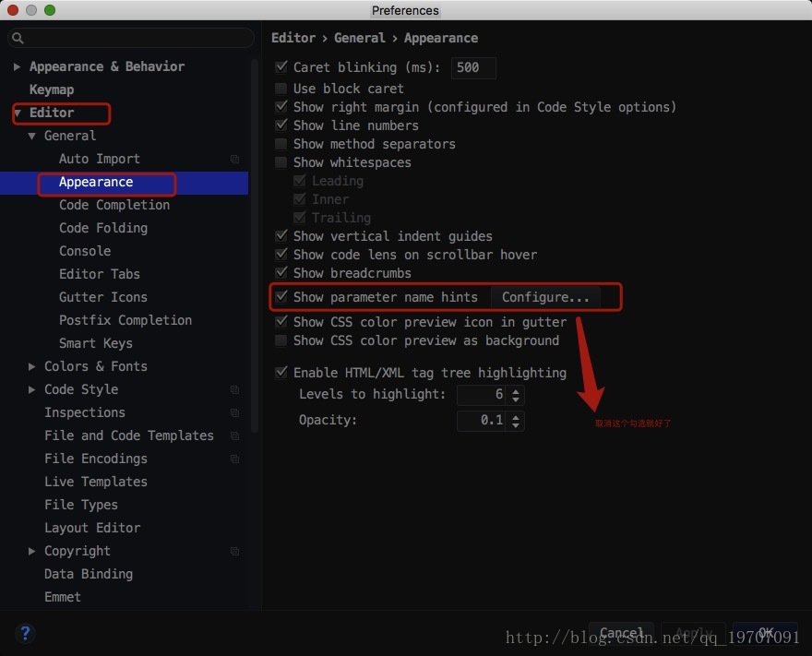
Task: Click the help question mark icon
Action: coord(25,633)
